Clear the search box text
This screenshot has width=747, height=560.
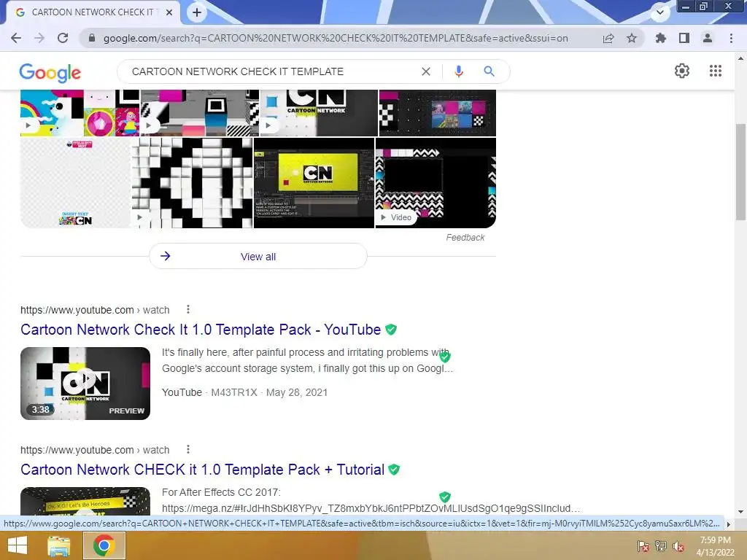[426, 71]
